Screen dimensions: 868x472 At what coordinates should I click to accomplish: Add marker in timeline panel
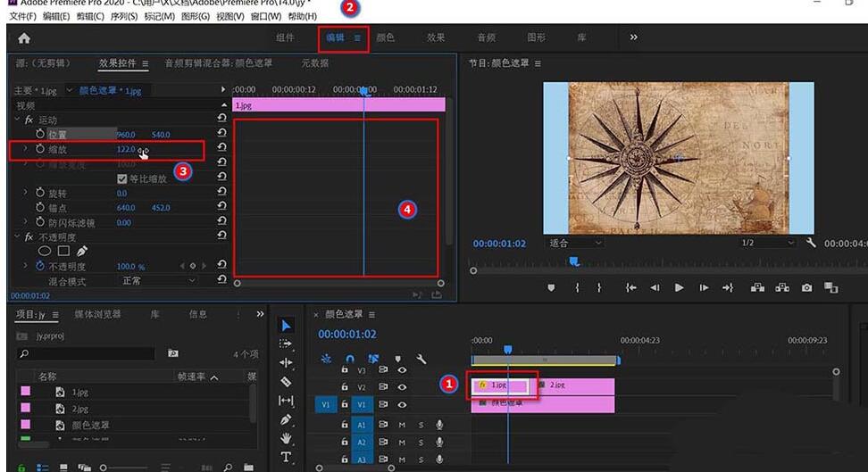point(398,359)
